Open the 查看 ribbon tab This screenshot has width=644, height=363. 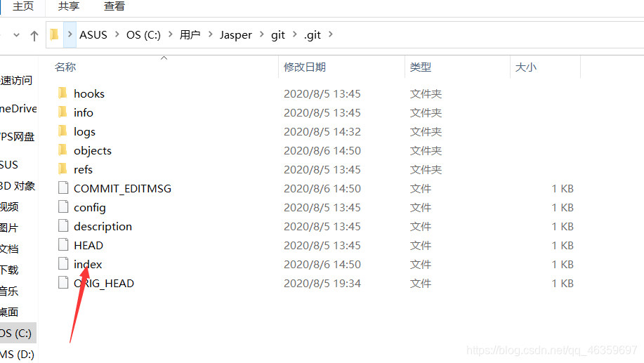pos(114,6)
